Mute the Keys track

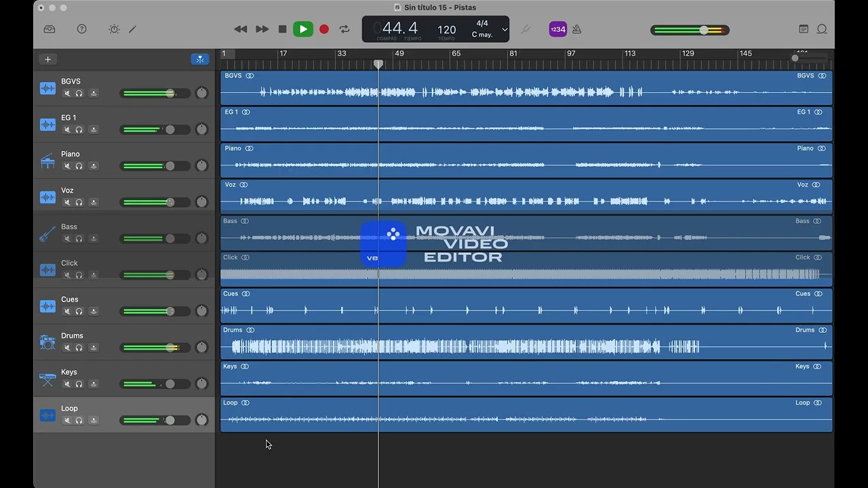66,384
